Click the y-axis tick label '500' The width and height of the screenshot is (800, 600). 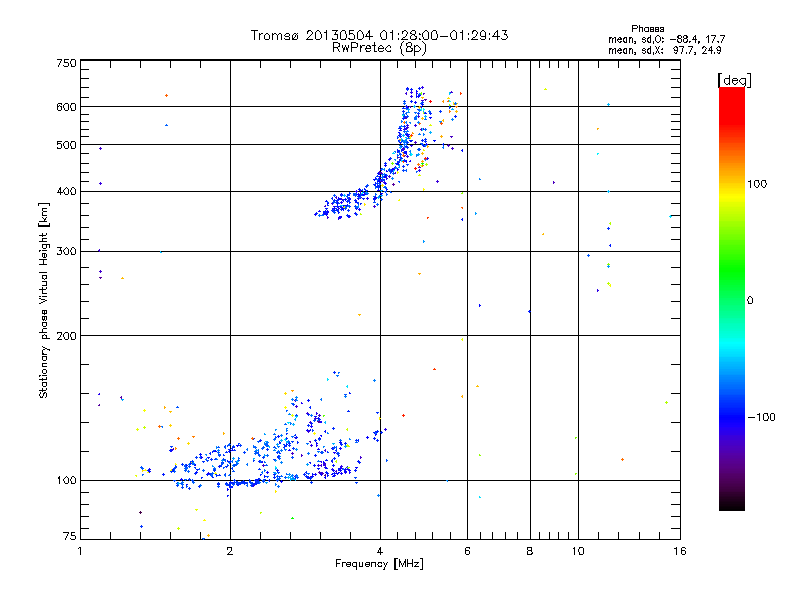coord(67,145)
